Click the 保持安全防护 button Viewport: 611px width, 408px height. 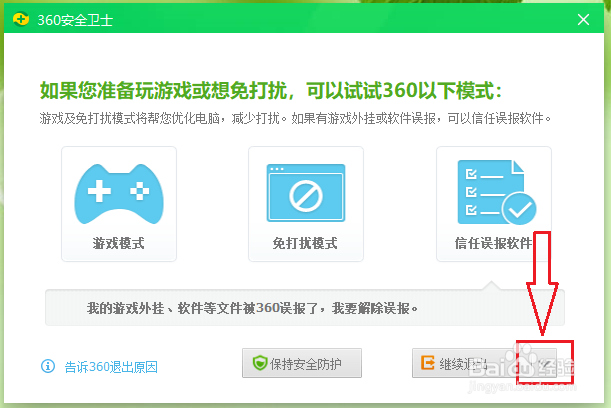click(x=302, y=363)
